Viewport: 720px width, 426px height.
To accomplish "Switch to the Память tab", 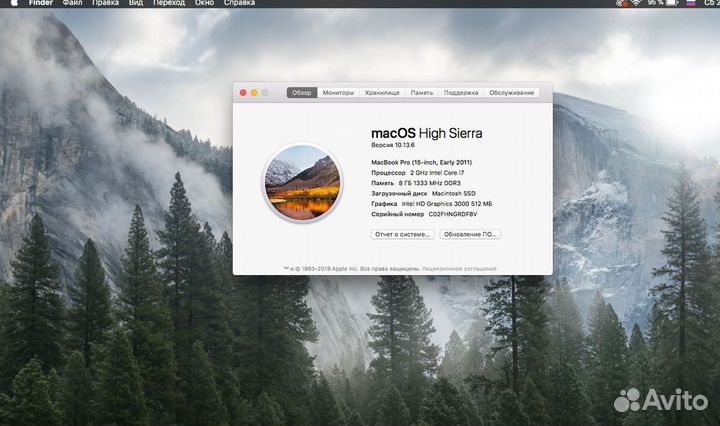I will click(x=422, y=92).
